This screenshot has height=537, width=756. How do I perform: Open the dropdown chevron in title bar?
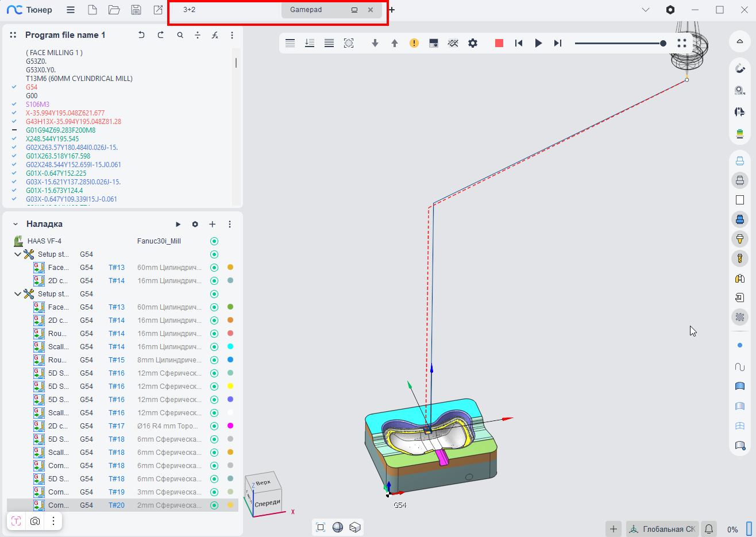(646, 10)
